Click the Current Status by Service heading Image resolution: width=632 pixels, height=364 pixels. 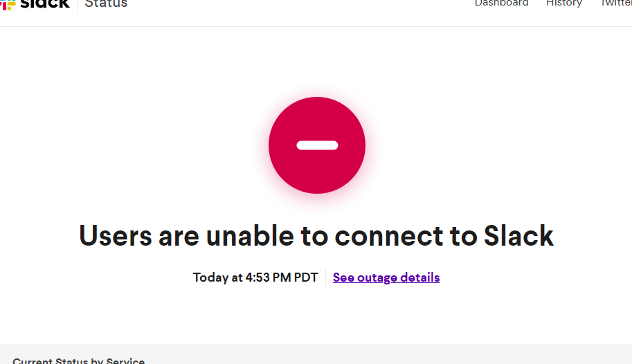tap(78, 361)
